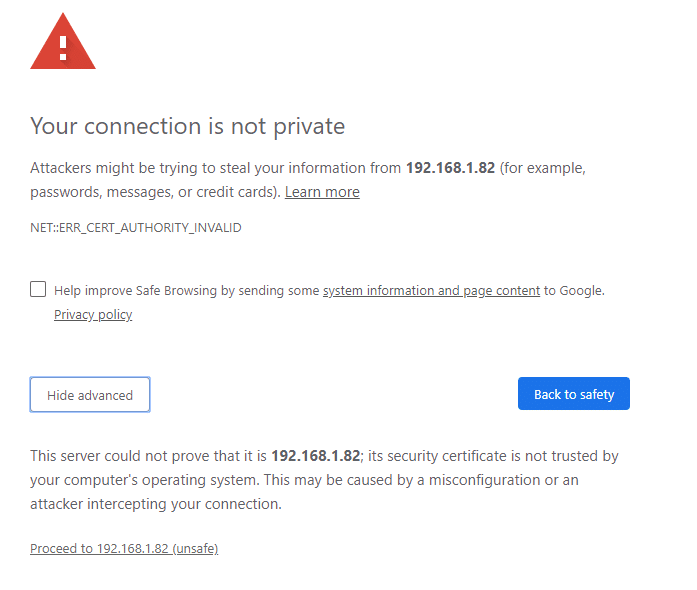Collapse details with Hide advanced button
Screen dimensions: 697x590
tap(90, 395)
